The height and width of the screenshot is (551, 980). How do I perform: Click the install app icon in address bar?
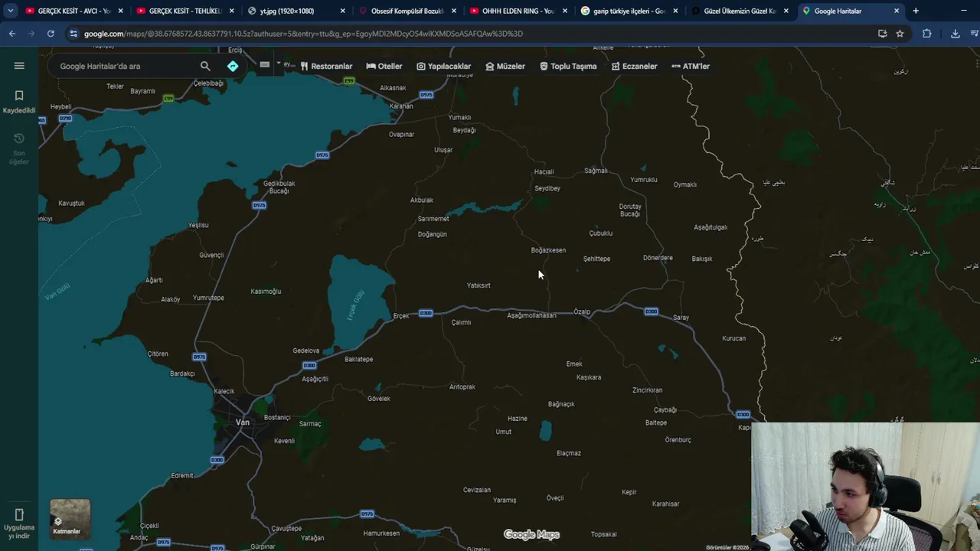click(x=882, y=34)
